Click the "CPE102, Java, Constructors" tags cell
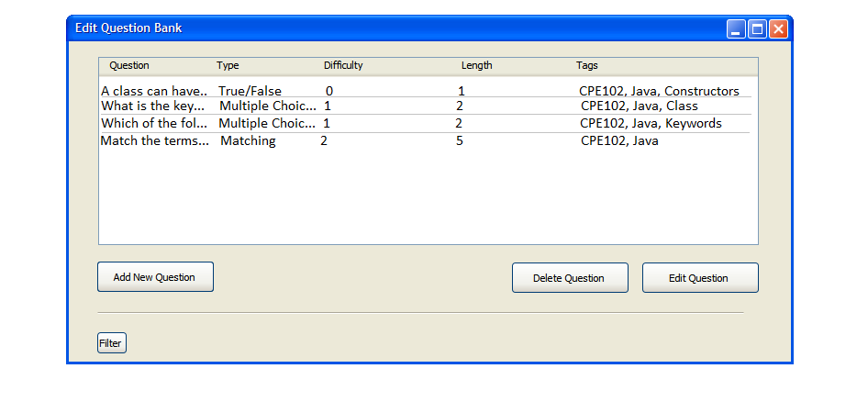 coord(659,91)
